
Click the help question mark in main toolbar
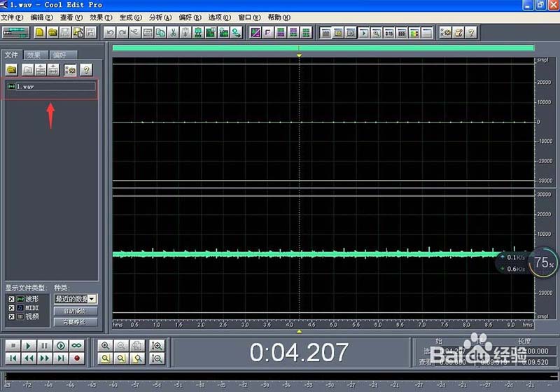(471, 33)
